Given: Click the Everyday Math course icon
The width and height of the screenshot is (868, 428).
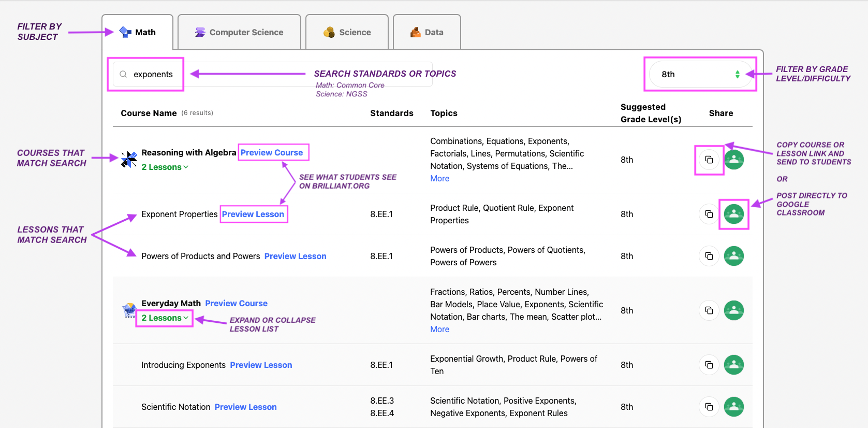Looking at the screenshot, I should click(x=129, y=310).
